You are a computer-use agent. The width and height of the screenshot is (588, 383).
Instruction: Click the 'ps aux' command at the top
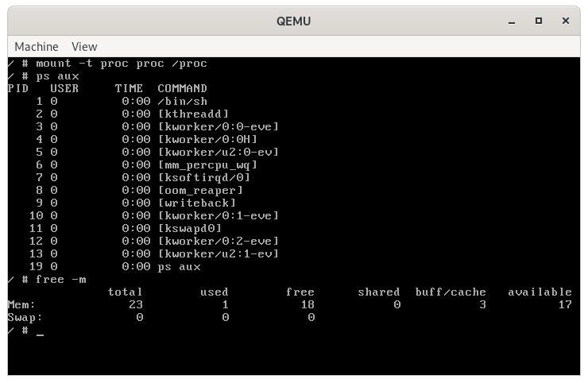(x=58, y=76)
